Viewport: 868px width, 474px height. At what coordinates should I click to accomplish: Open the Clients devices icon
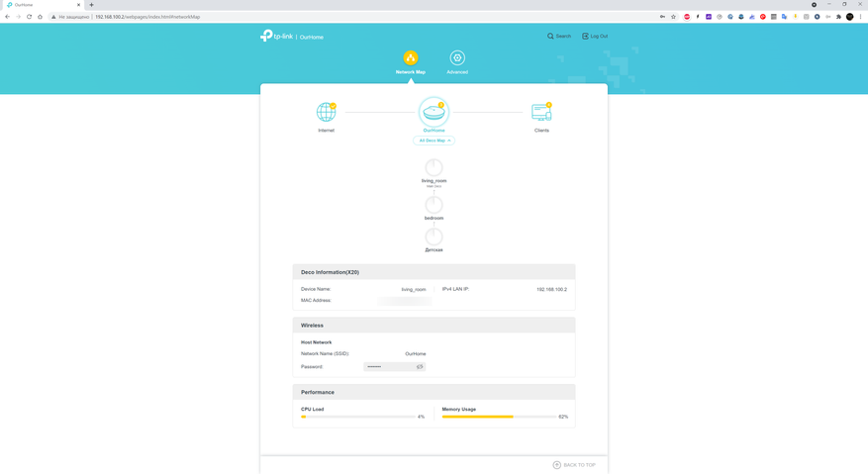click(541, 112)
